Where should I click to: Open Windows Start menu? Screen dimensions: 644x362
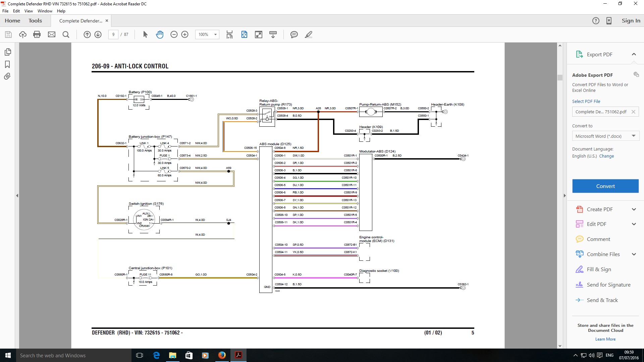(x=8, y=355)
